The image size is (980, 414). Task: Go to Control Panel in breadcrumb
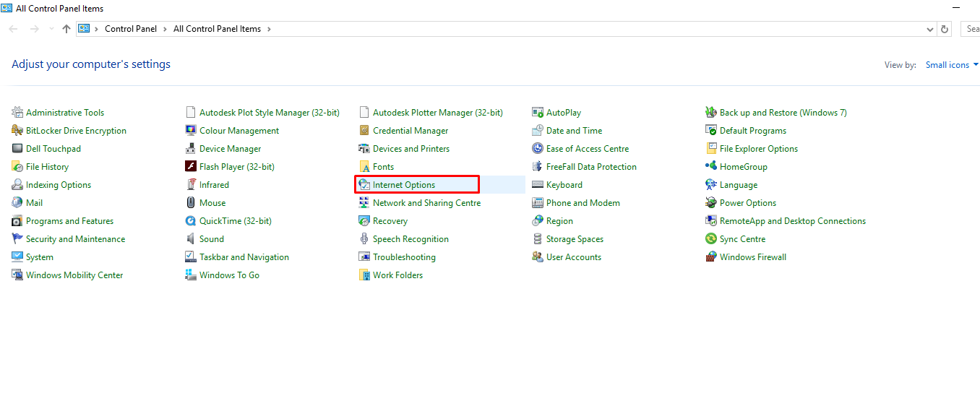[x=131, y=30]
